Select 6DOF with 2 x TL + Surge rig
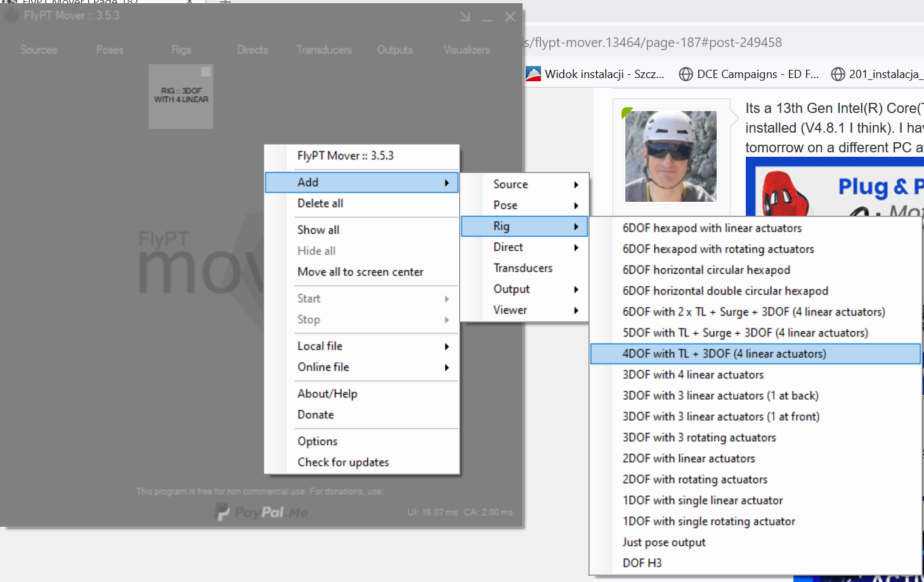Image resolution: width=924 pixels, height=582 pixels. click(755, 312)
